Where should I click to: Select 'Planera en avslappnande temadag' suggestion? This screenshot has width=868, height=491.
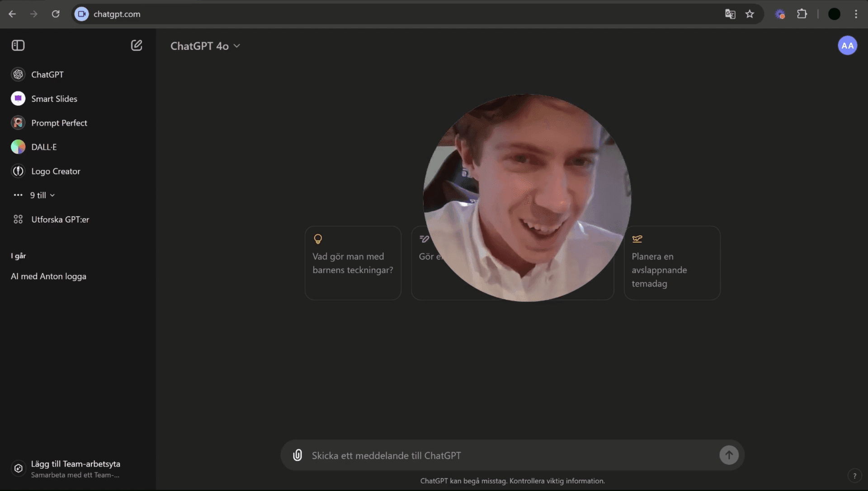[x=672, y=263]
